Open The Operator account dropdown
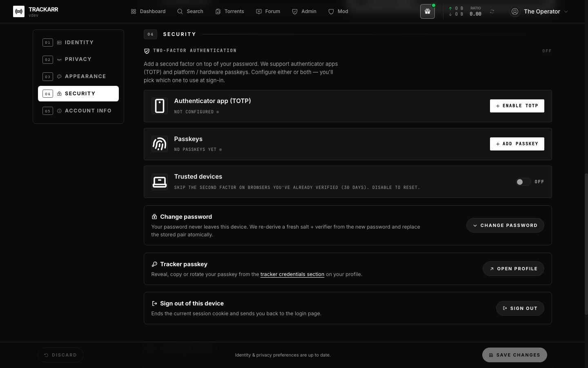Viewport: 588px width, 368px height. click(539, 11)
